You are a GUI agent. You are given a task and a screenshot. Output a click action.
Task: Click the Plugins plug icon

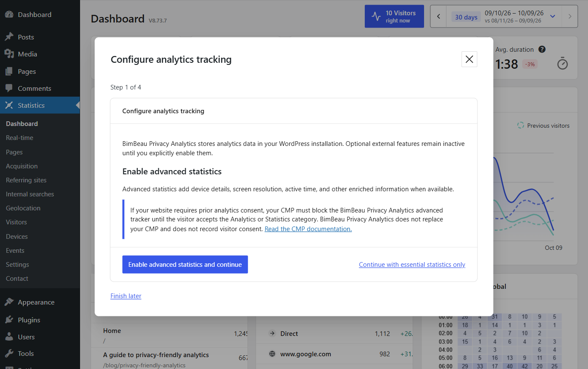[9, 320]
